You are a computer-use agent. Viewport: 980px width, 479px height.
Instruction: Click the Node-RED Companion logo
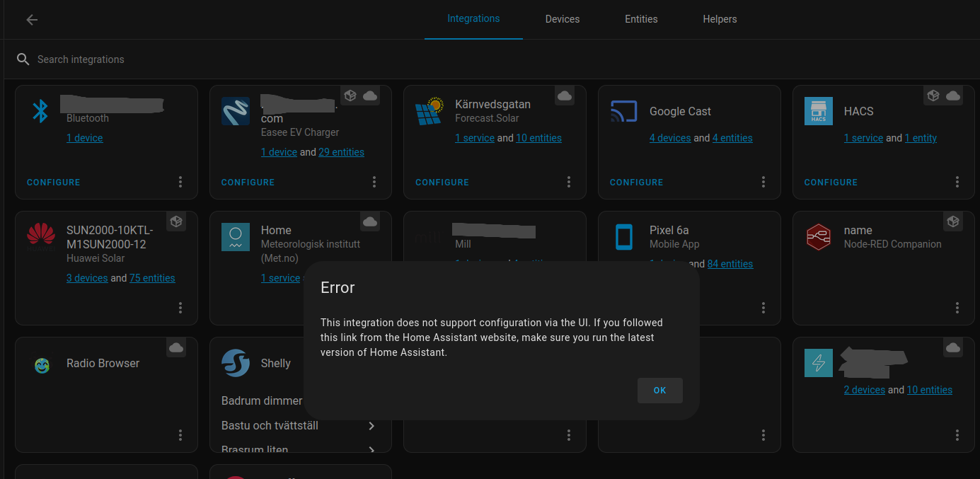tap(819, 237)
